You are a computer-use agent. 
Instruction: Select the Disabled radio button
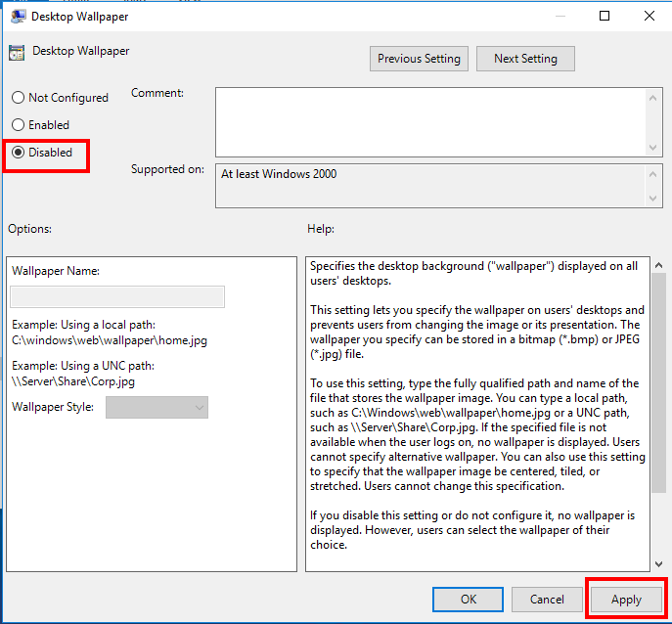(18, 153)
